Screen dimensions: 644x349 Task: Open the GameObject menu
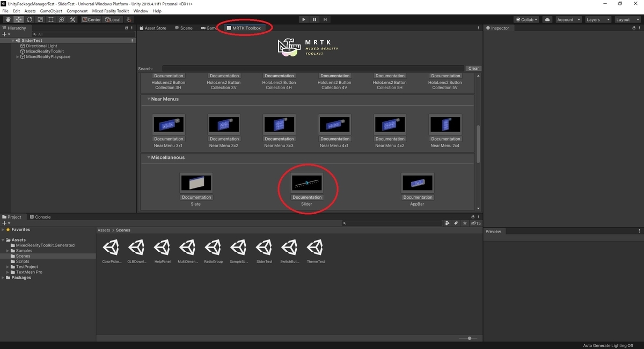point(51,11)
